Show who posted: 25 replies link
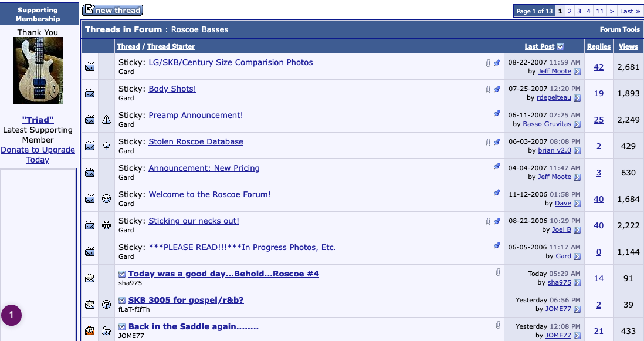 point(599,120)
